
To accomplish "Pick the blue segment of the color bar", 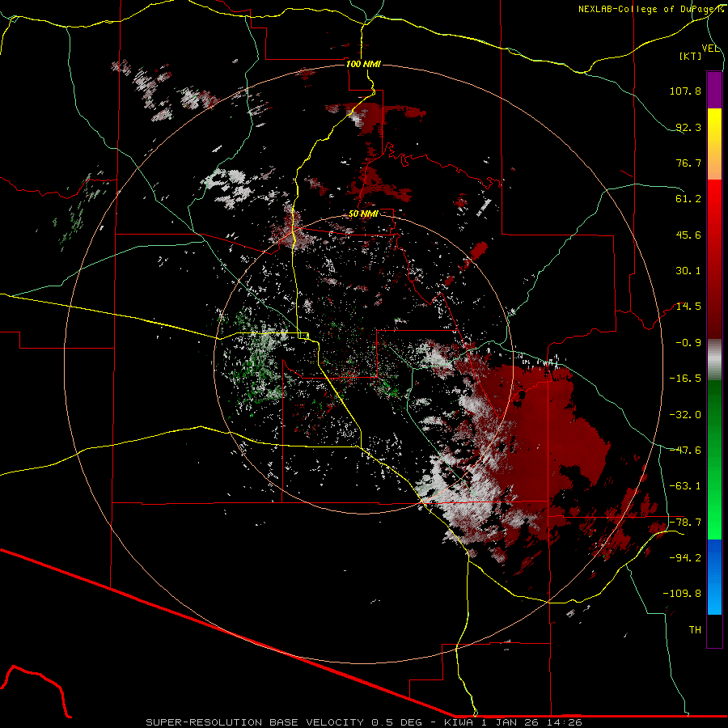I will 714,577.
